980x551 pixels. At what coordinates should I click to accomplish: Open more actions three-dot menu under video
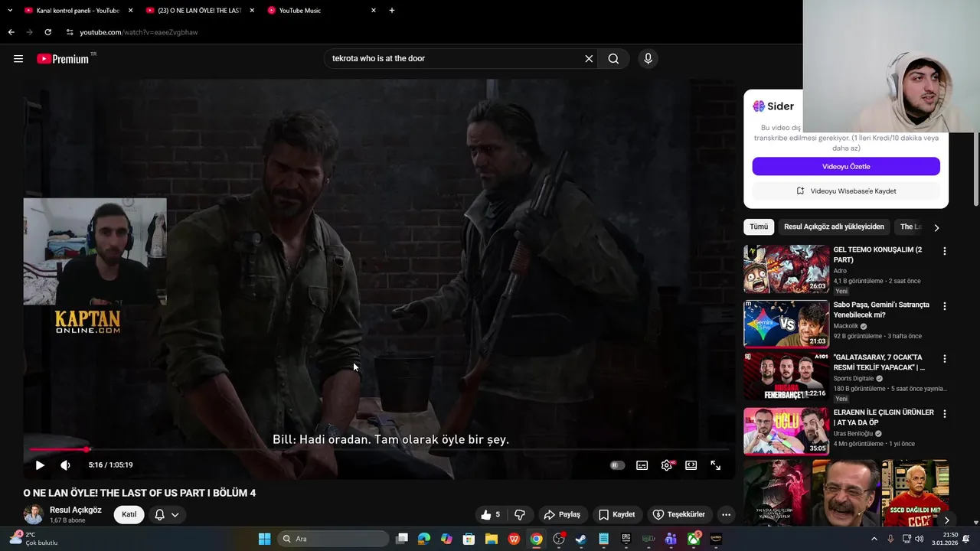pyautogui.click(x=726, y=514)
